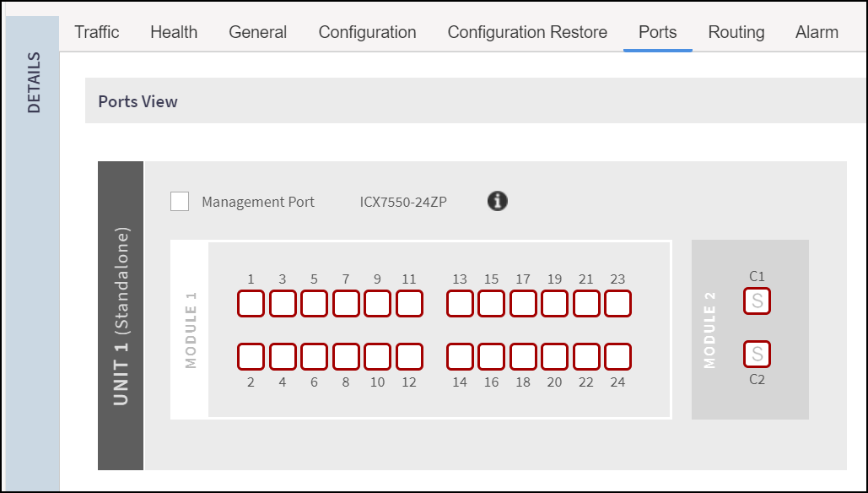
Task: Choose port 4 on the switch
Action: [283, 357]
